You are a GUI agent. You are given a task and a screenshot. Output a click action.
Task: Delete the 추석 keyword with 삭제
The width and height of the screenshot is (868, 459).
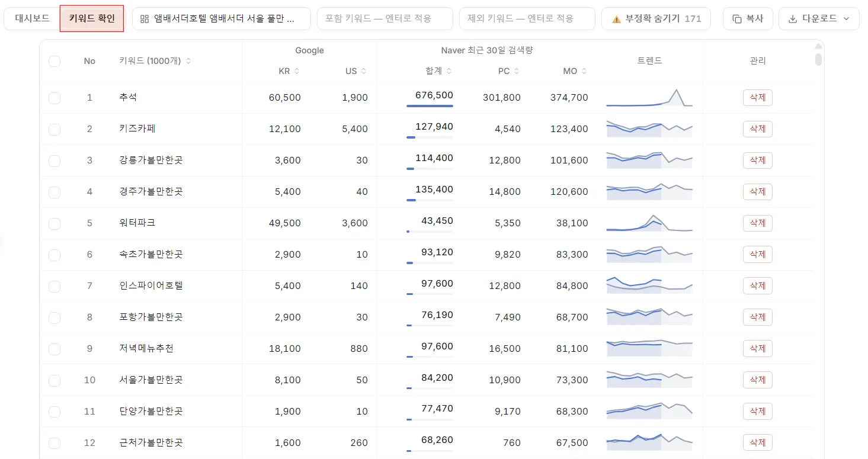(758, 98)
